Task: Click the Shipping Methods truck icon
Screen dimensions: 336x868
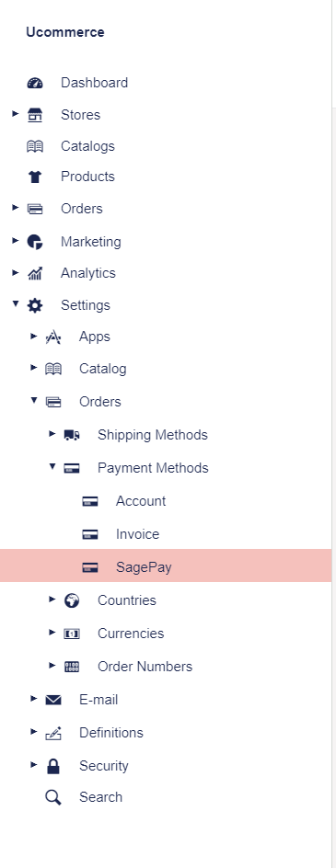Action: pos(72,435)
